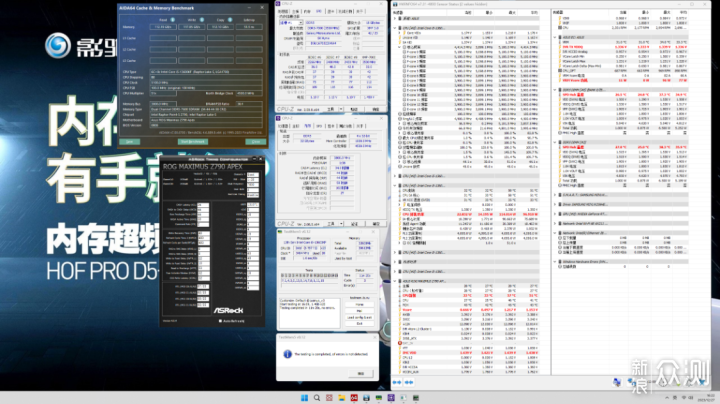Image resolution: width=720 pixels, height=404 pixels.
Task: Click the 验证 button in the lower CPU-Z window
Action: [354, 224]
